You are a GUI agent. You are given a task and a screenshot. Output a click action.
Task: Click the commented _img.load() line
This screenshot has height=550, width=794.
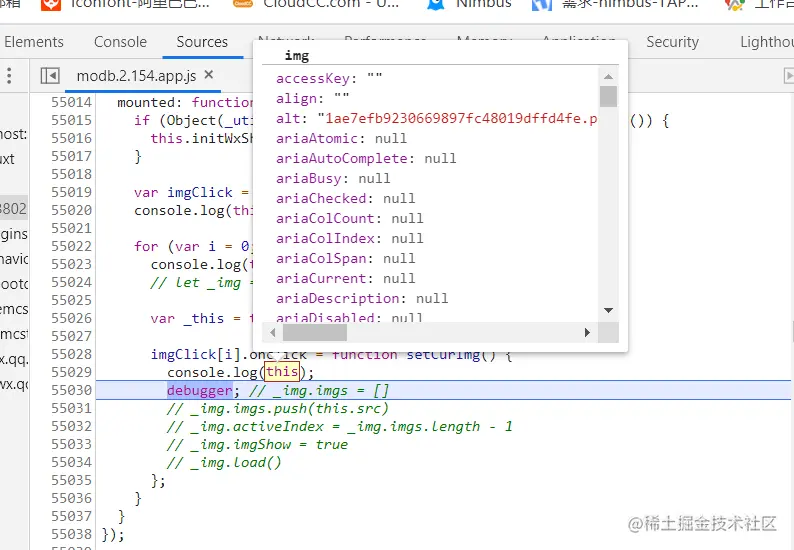point(224,463)
